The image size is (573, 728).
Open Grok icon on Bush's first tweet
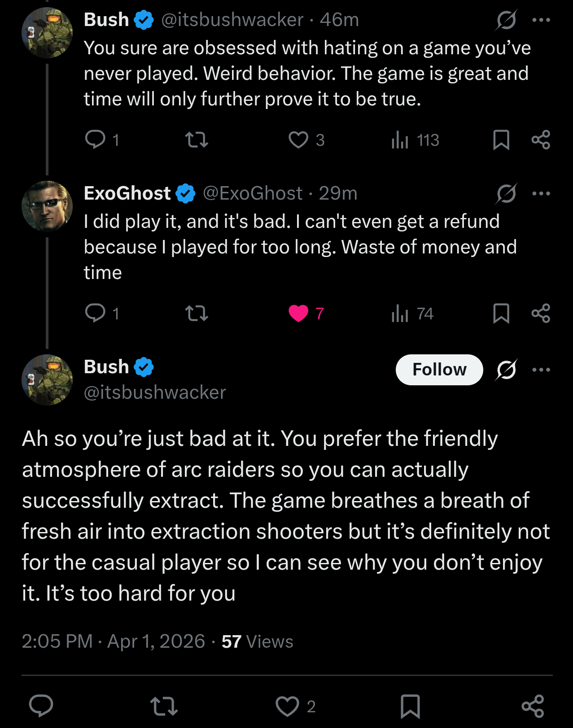pyautogui.click(x=506, y=20)
